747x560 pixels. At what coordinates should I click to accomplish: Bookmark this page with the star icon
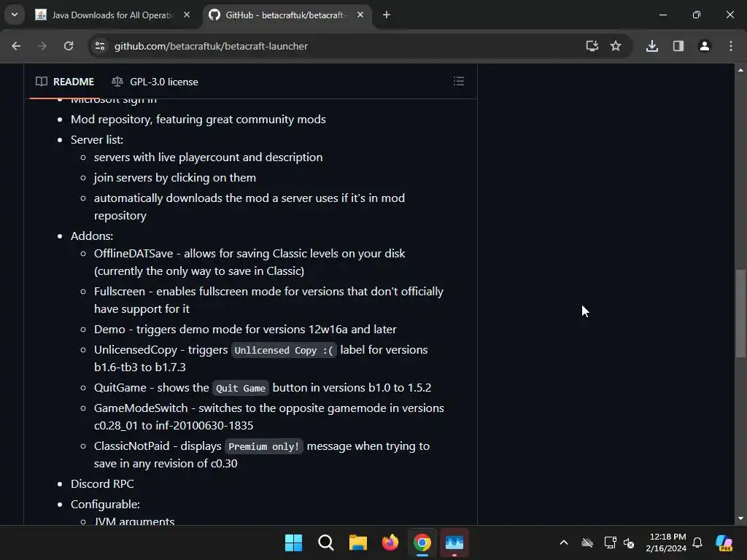pyautogui.click(x=616, y=46)
